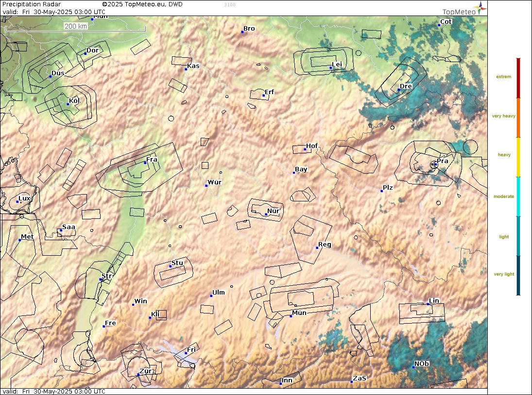
Task: Click the 'Cot' city label
Action: tap(446, 22)
